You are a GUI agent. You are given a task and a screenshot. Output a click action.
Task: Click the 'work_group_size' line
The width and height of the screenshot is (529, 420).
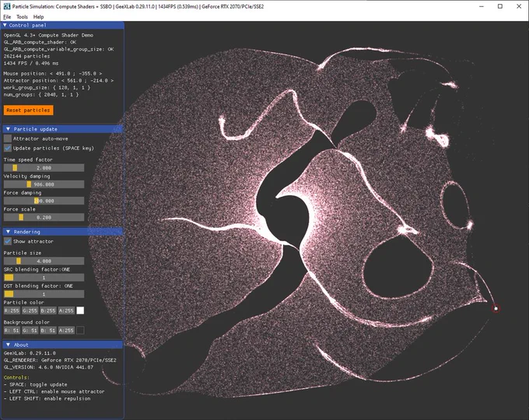click(47, 88)
